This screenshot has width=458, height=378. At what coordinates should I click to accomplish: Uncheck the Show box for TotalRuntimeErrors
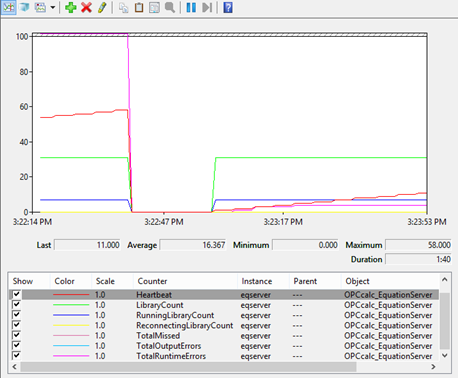pyautogui.click(x=16, y=356)
